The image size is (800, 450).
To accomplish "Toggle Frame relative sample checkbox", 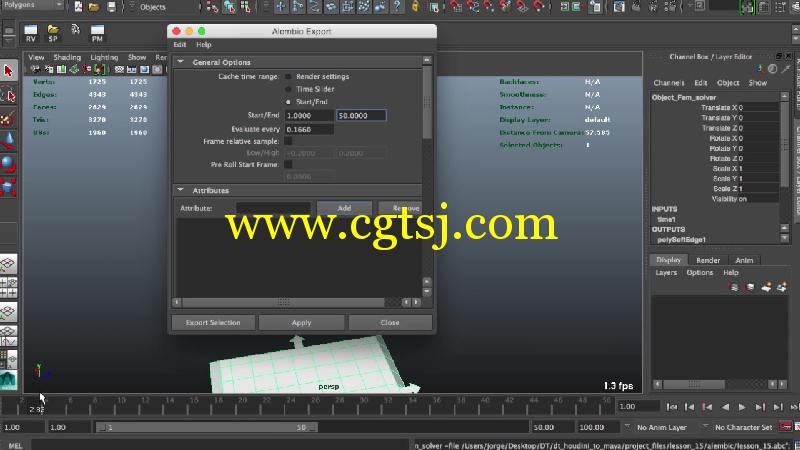I will click(x=288, y=141).
